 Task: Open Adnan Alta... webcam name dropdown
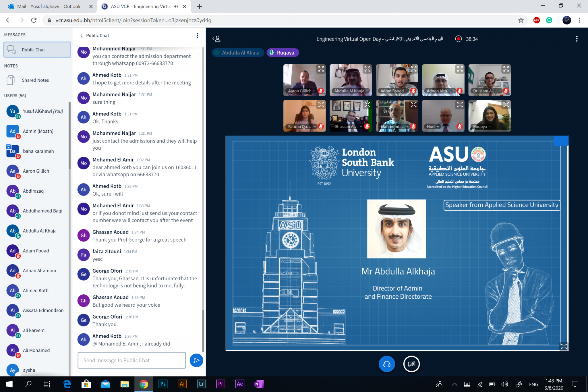coord(441,91)
